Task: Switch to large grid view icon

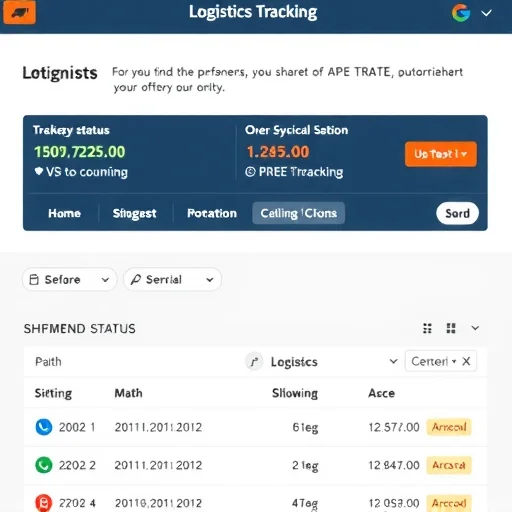Action: 451,328
